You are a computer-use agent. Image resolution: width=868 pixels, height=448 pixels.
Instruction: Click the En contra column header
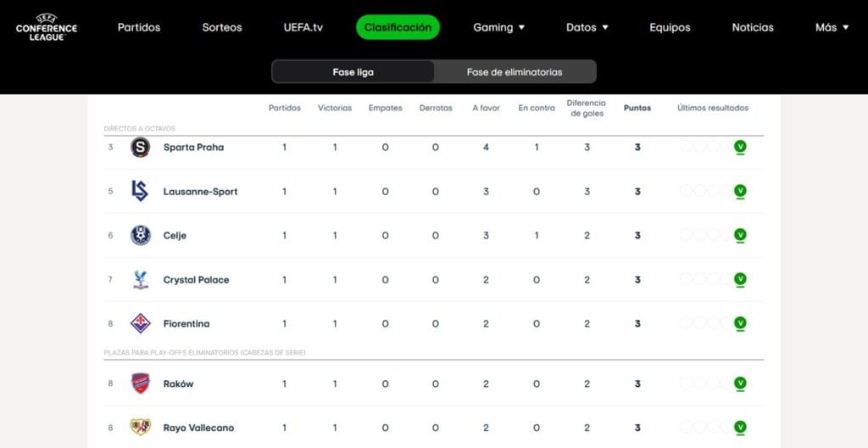pos(537,108)
